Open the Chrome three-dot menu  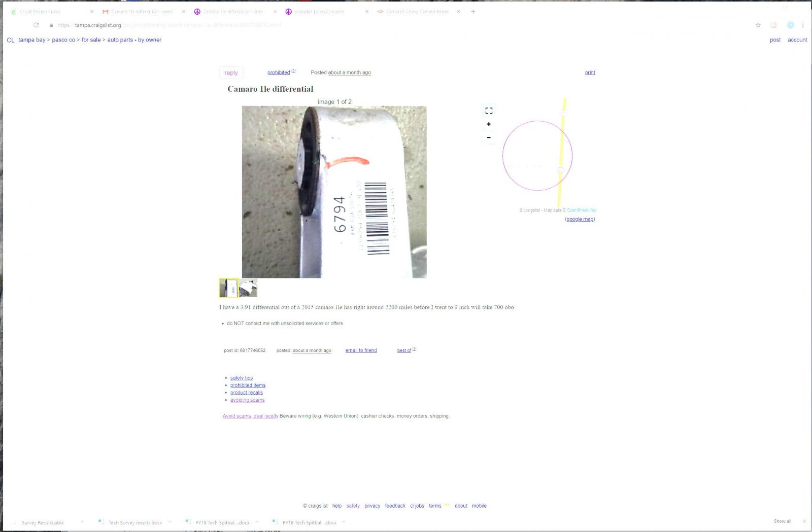coord(803,25)
